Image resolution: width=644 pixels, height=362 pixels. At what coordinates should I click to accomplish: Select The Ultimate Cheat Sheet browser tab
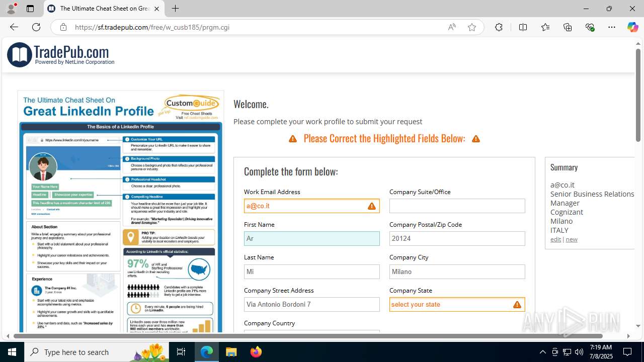coord(104,9)
